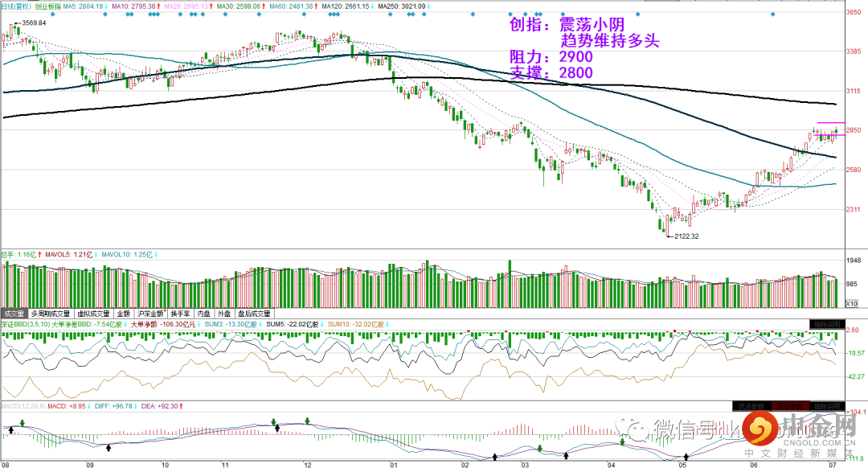Click the MAVOL10: 1.25亿 reading
The width and height of the screenshot is (868, 468).
(x=127, y=255)
